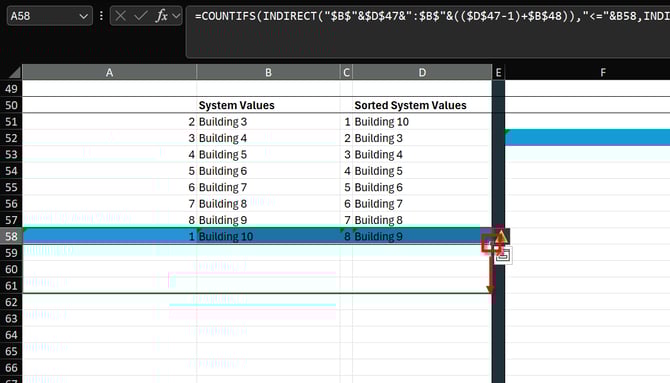670x383 pixels.
Task: Select 'Building 7' in System Values column
Action: click(268, 187)
